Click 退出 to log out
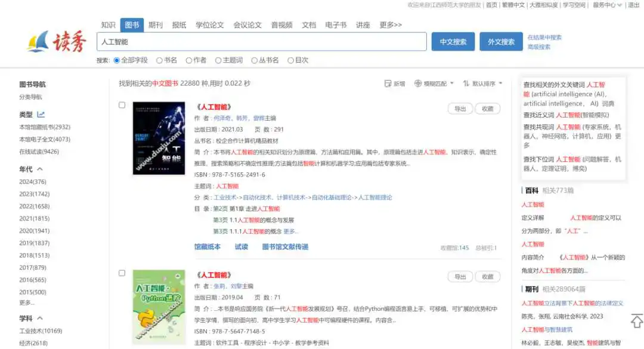 pos(634,5)
